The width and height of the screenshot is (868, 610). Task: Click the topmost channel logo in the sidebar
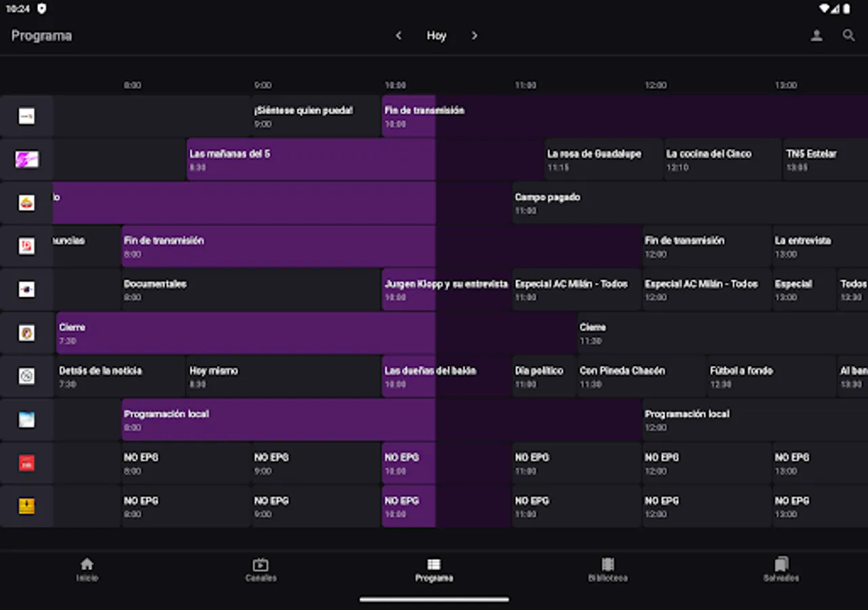point(27,115)
